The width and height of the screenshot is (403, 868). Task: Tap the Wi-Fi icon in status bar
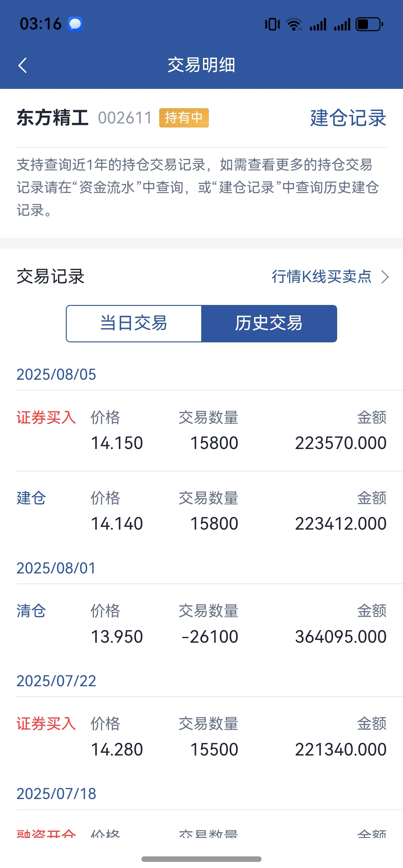tap(294, 24)
